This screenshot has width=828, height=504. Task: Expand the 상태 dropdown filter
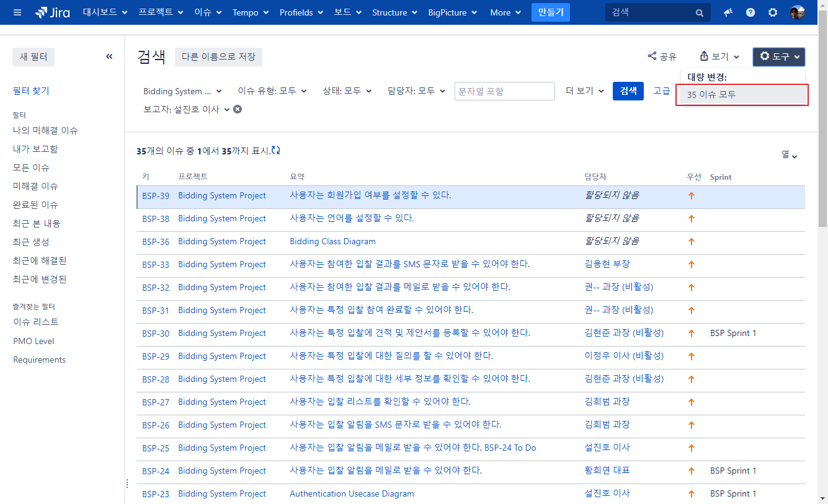pos(347,91)
